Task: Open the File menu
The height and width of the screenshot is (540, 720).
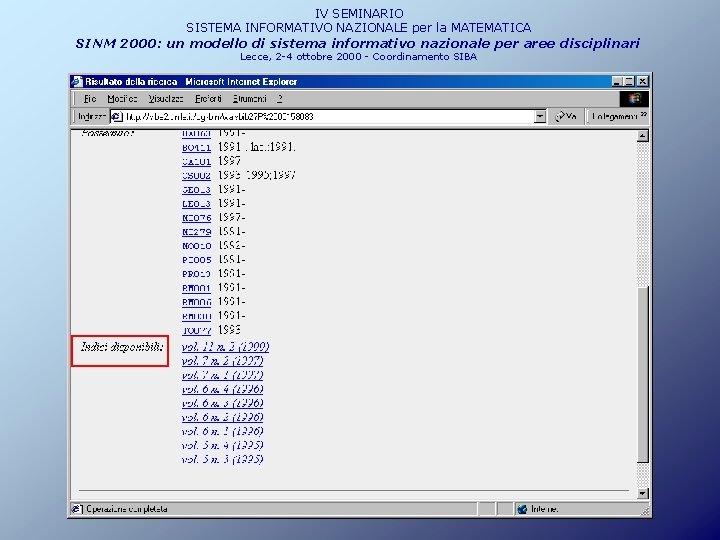Action: [90, 99]
